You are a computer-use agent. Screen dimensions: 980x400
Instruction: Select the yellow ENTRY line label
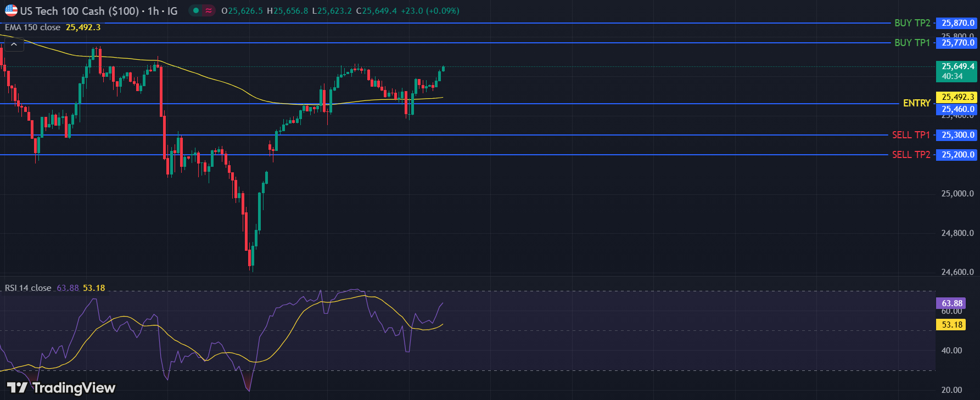pyautogui.click(x=916, y=103)
